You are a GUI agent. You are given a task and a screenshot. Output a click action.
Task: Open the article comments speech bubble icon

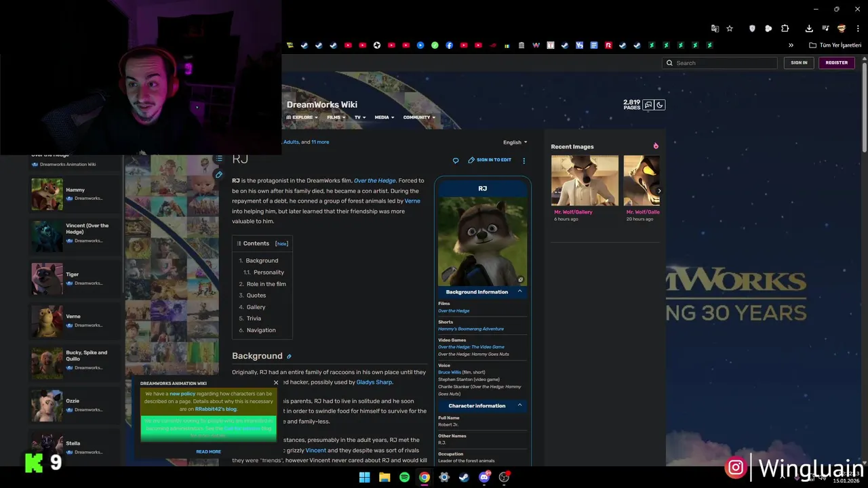456,161
